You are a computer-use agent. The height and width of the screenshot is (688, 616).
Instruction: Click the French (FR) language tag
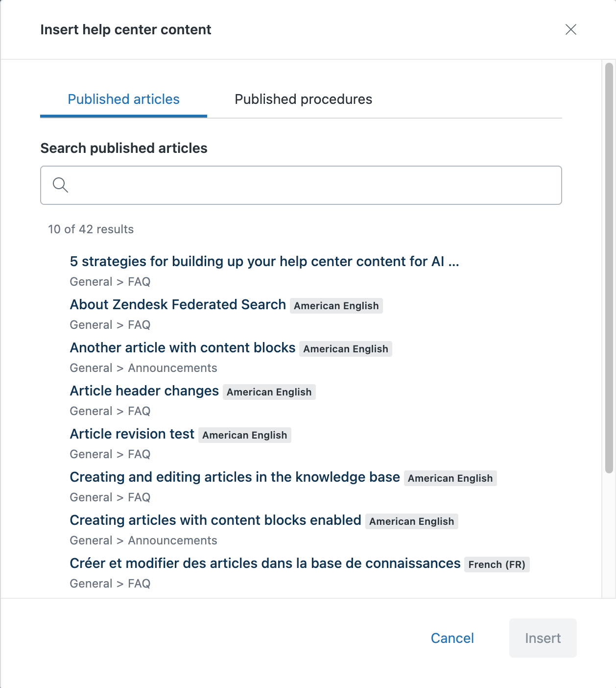[x=497, y=565]
